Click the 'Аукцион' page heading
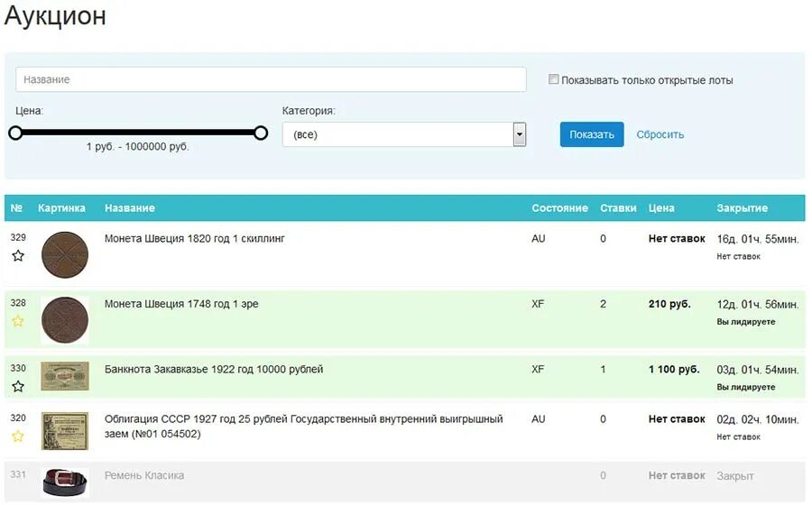The image size is (812, 505). tap(55, 15)
